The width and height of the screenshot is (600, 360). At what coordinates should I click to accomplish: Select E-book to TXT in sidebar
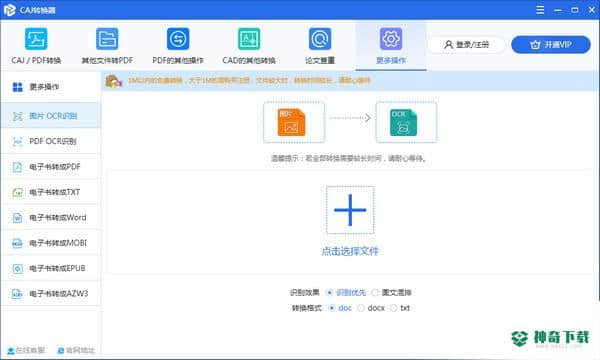click(51, 192)
